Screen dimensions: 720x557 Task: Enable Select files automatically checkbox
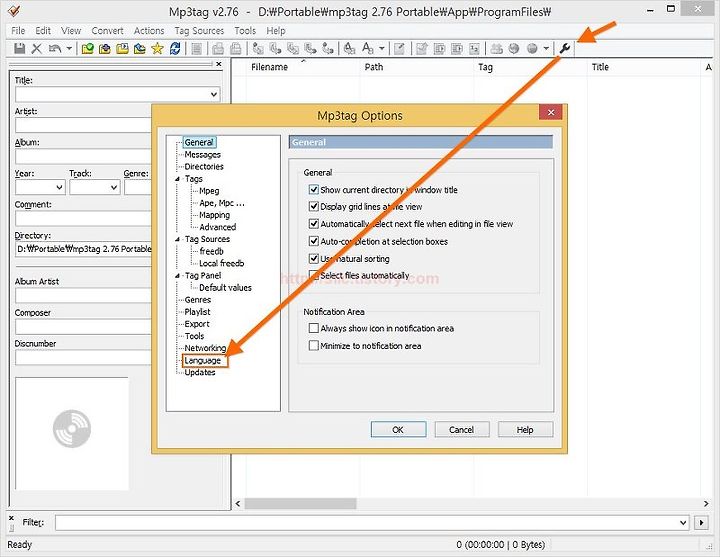(314, 276)
